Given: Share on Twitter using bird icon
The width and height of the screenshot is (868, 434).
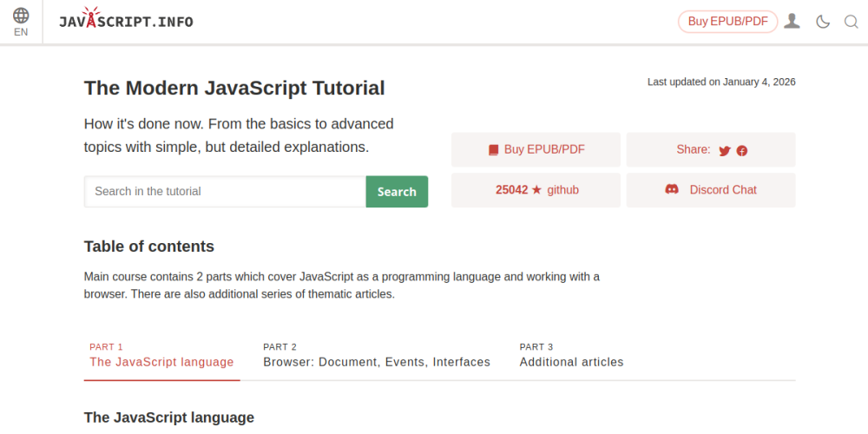Looking at the screenshot, I should pyautogui.click(x=725, y=150).
